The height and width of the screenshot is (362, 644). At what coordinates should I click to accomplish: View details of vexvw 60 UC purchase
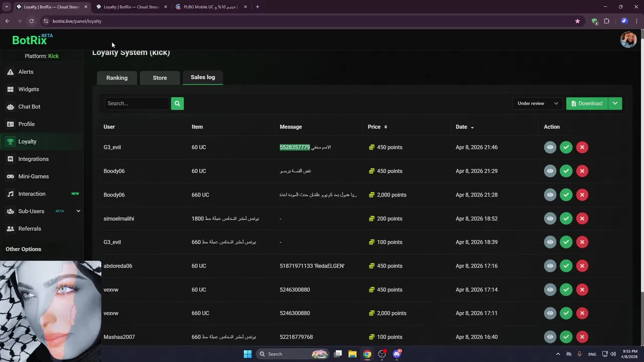pyautogui.click(x=550, y=290)
